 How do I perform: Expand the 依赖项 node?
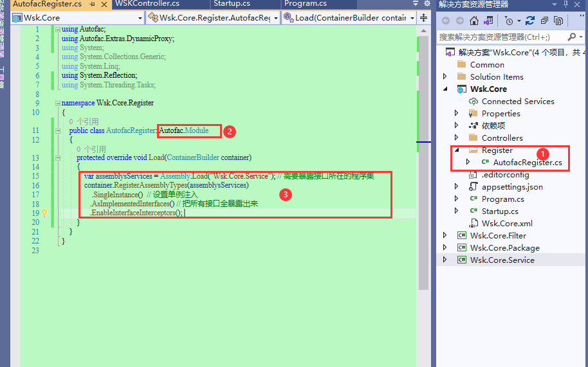[x=456, y=125]
